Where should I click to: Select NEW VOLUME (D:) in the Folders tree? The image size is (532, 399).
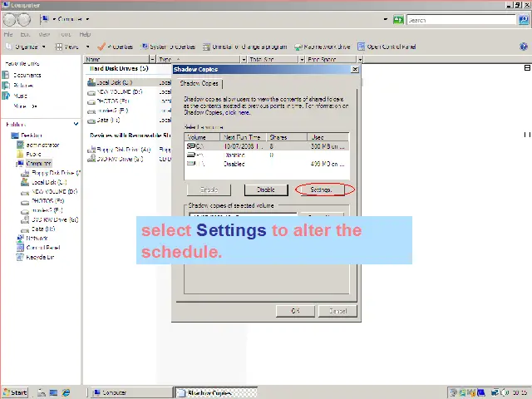(x=50, y=192)
